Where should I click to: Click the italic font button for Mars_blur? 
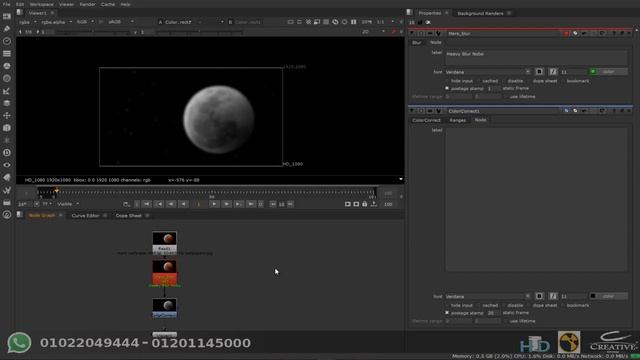553,72
